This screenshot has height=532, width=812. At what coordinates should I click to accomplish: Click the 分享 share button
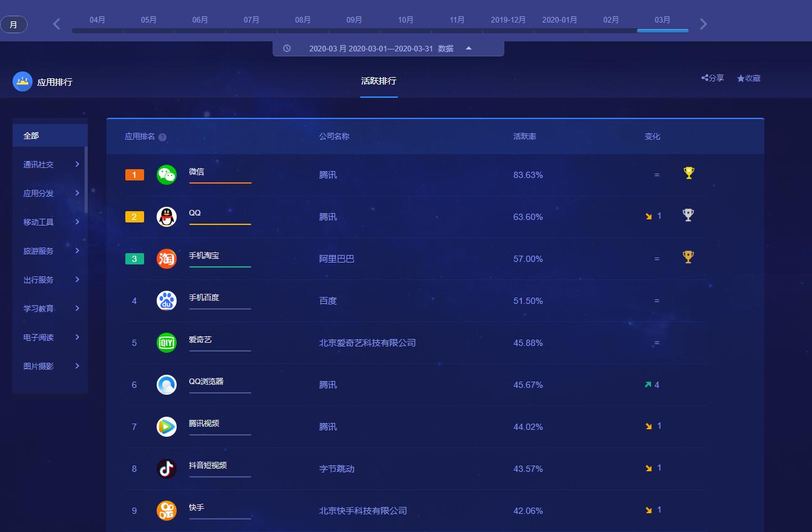tap(712, 78)
